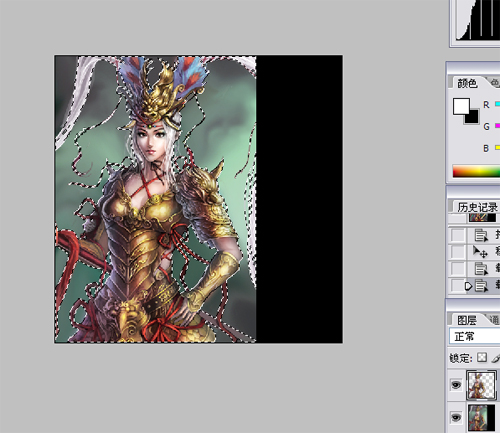Open the 正常 blend mode dropdown
Image resolution: width=500 pixels, height=433 pixels.
click(x=474, y=336)
